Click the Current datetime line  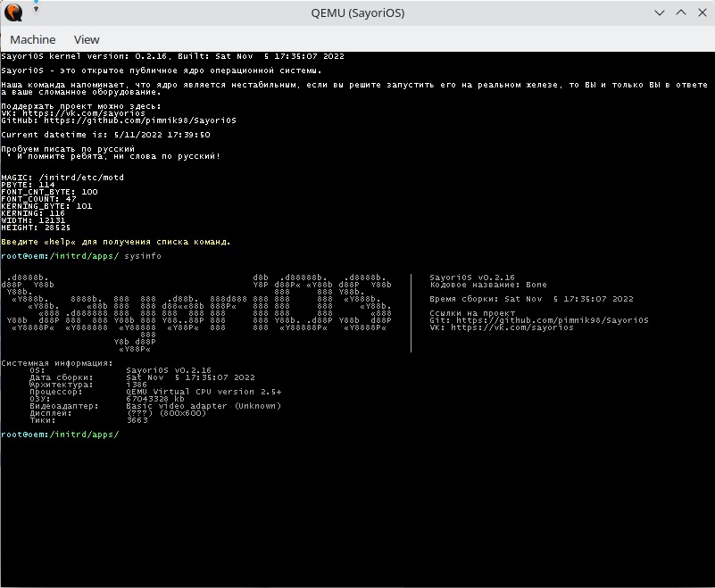click(105, 135)
